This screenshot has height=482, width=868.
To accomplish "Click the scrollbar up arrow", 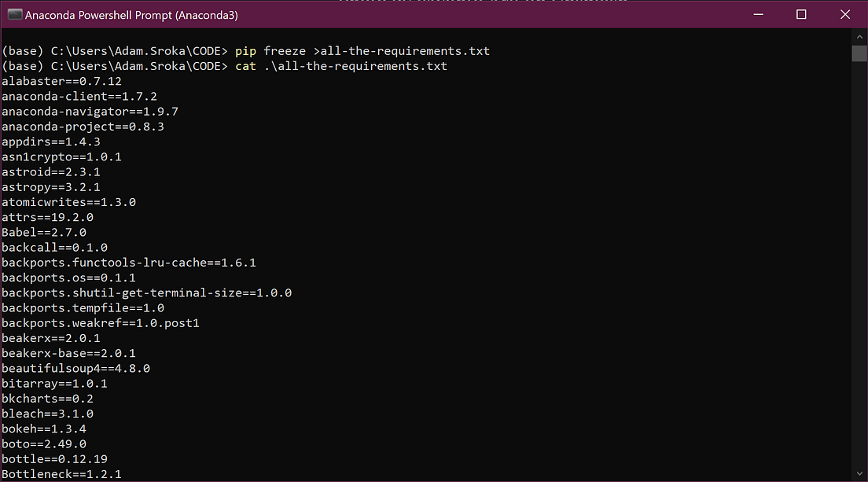I will 859,36.
